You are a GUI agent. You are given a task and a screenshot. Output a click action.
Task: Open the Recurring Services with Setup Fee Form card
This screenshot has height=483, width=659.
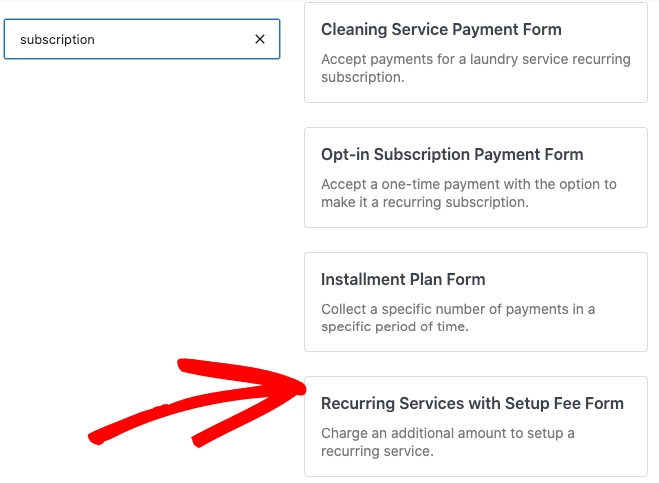pyautogui.click(x=476, y=427)
